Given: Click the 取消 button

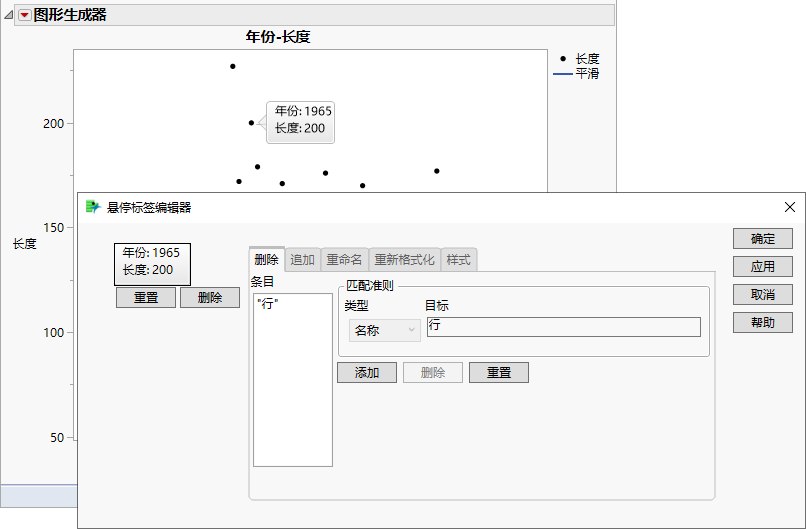Looking at the screenshot, I should tap(763, 295).
